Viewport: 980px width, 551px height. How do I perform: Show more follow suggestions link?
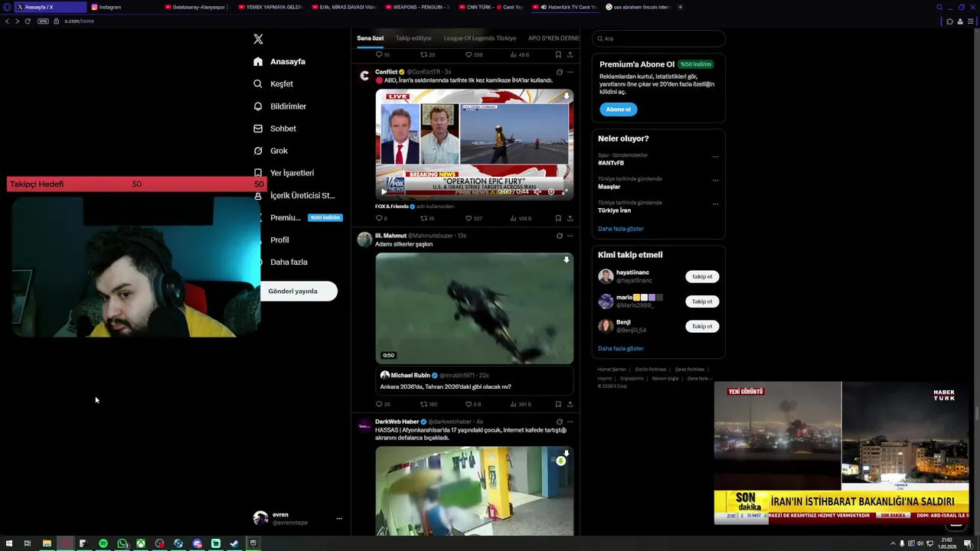click(x=621, y=348)
